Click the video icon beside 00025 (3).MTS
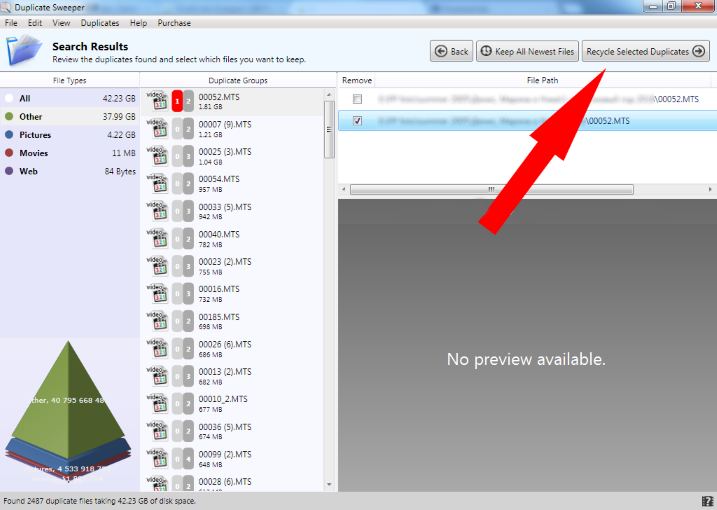This screenshot has width=717, height=510. 156,156
